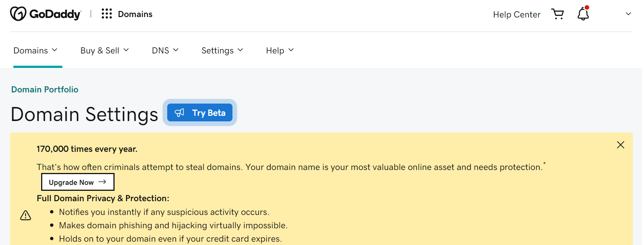The height and width of the screenshot is (245, 644).
Task: Go to the Help Center link
Action: [516, 14]
